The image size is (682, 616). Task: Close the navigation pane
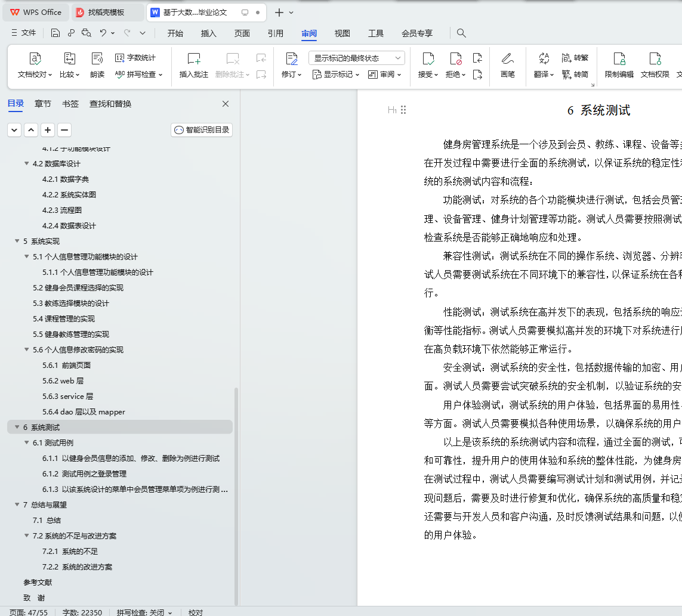coord(226,104)
